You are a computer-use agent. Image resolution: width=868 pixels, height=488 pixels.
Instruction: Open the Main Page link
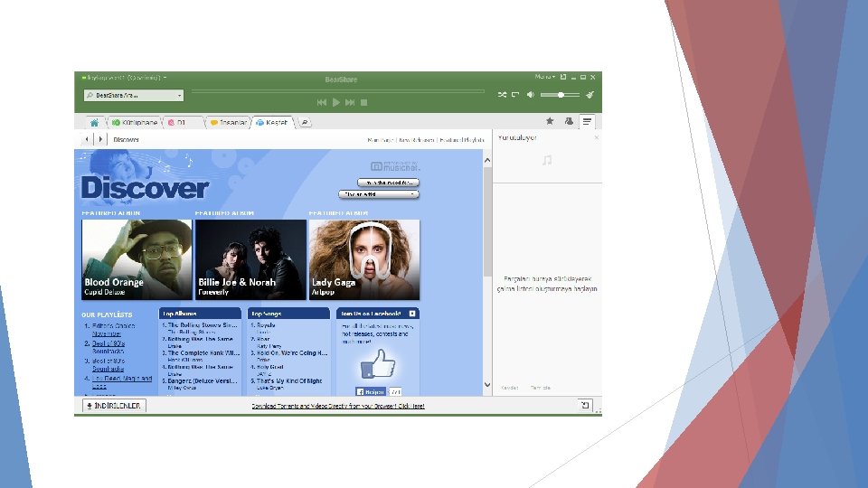(x=381, y=140)
